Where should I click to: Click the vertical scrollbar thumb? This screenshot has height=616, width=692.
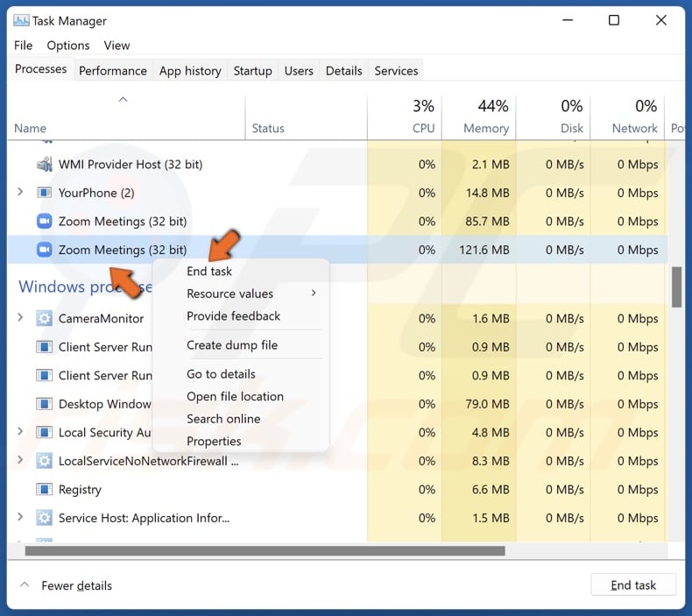676,287
